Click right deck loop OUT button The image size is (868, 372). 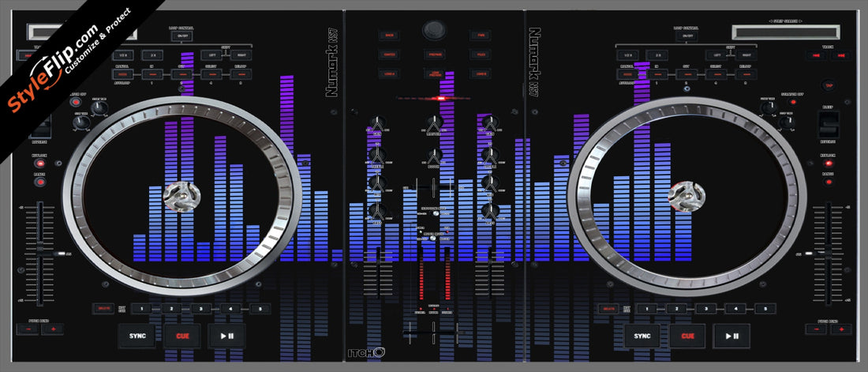(687, 74)
